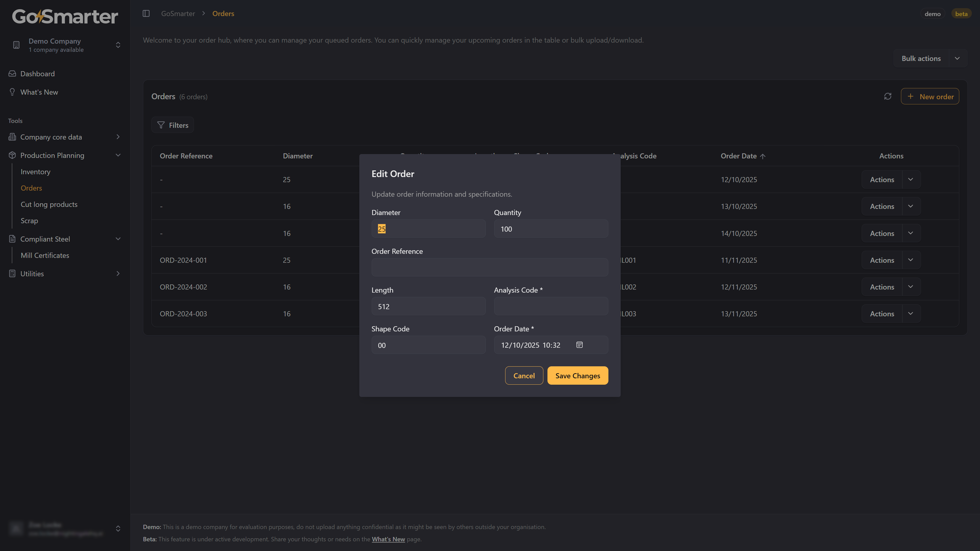Click the Filters funnel icon
The height and width of the screenshot is (551, 980).
coord(161,125)
